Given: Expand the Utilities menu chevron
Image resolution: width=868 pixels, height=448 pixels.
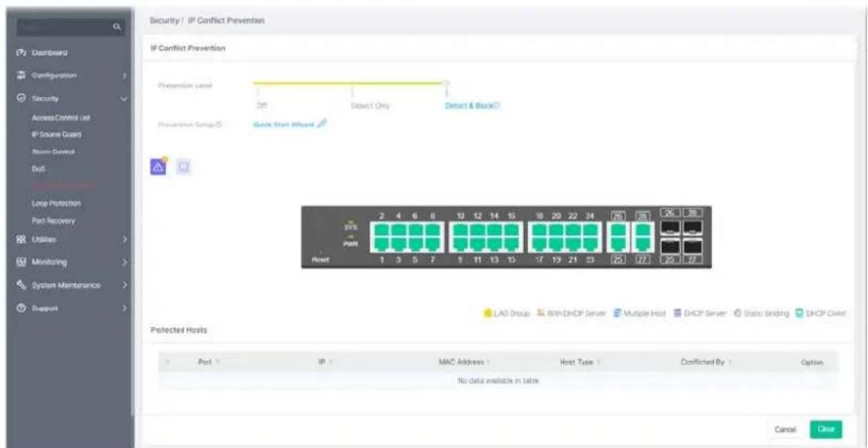Looking at the screenshot, I should (125, 239).
